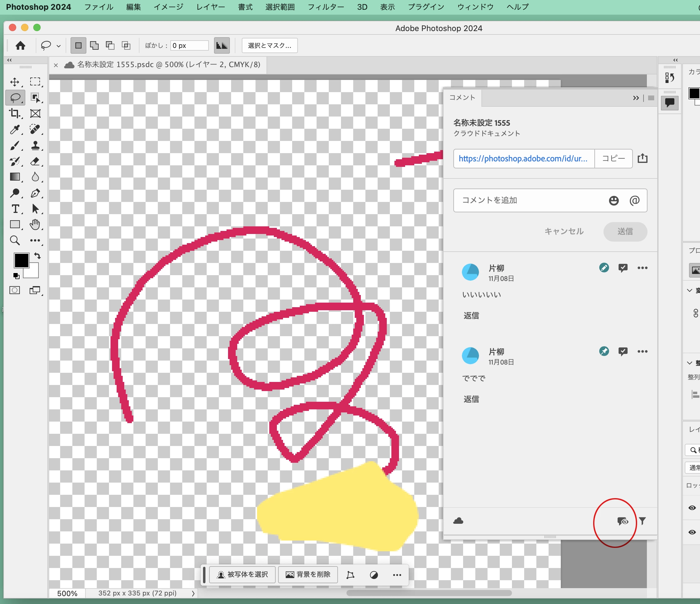Select the Hand tool

click(35, 225)
